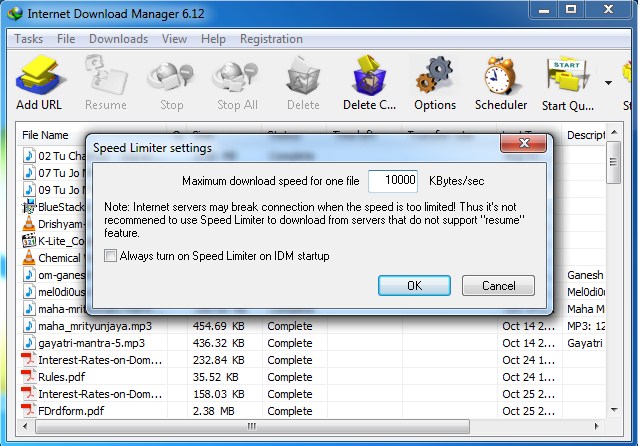
Task: Click the 158.03 KB size cell
Action: 218,394
